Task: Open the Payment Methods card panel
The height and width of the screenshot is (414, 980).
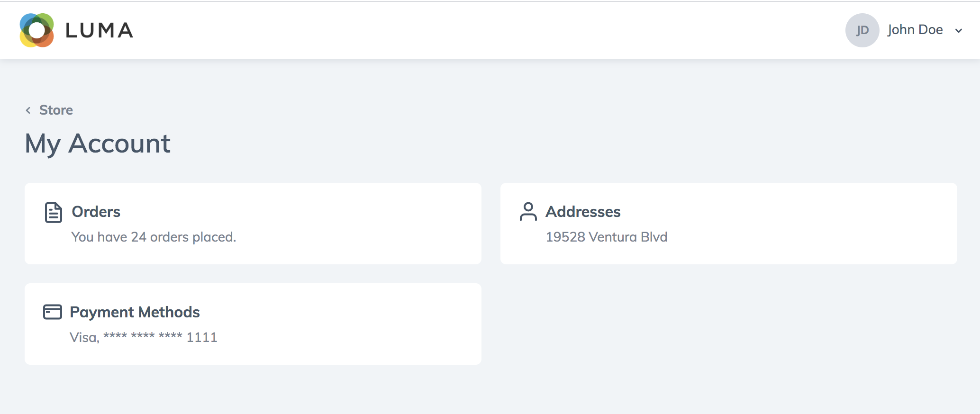Action: click(x=253, y=324)
